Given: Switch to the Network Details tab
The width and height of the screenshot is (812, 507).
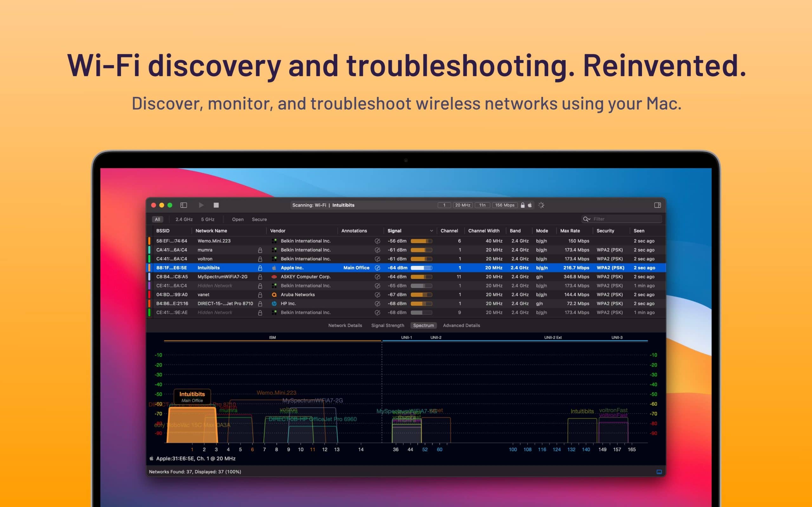Looking at the screenshot, I should 345,325.
